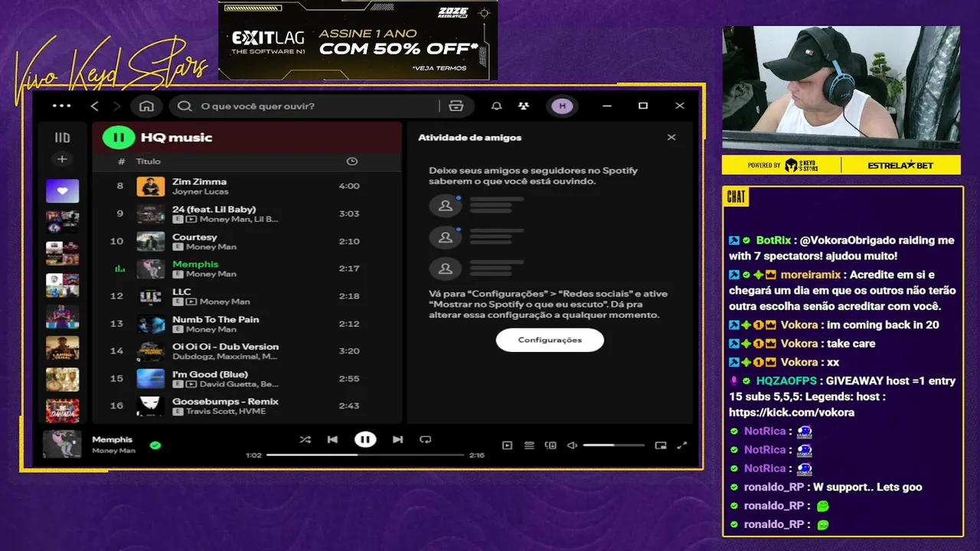Viewport: 980px width, 551px height.
Task: Select the Oi Oi Oi - Dub Version track
Action: (247, 351)
